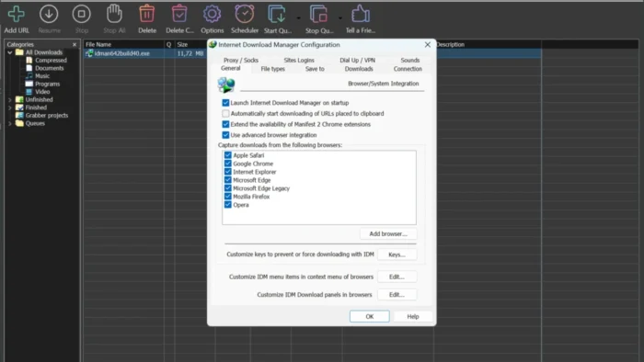Switch to the Dial Up / VPN tab
This screenshot has height=362, width=644.
pos(357,60)
